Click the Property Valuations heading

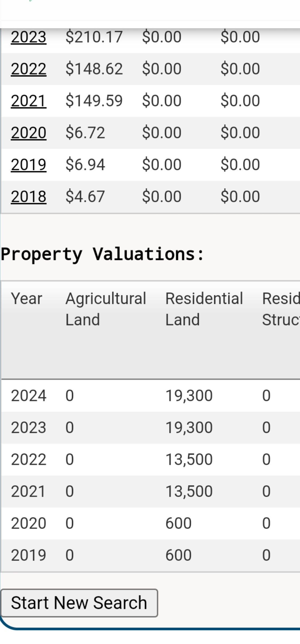point(102,254)
